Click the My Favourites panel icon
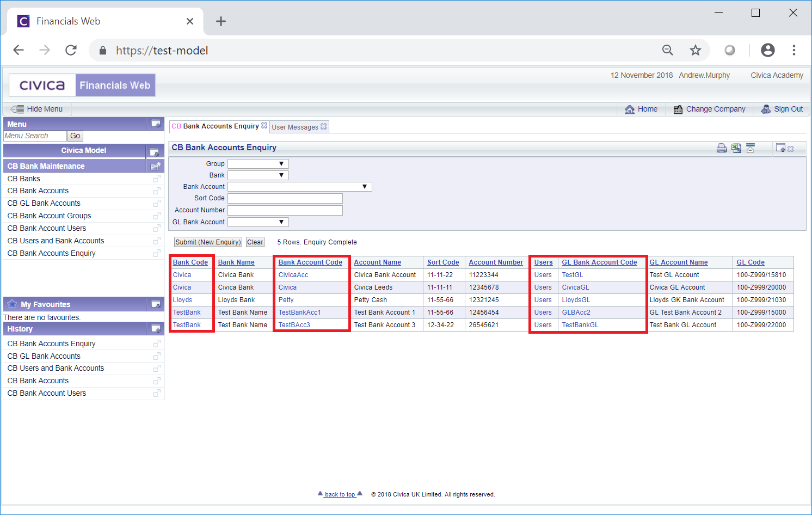812x515 pixels. pos(156,304)
